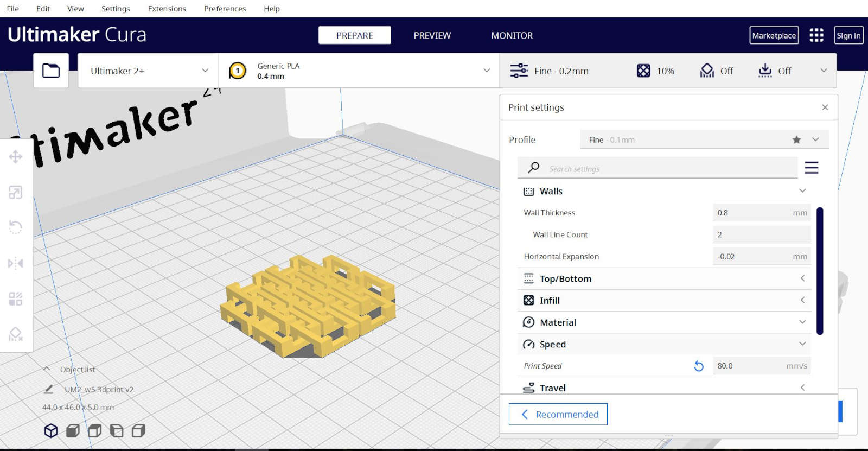Switch to the MONITOR stage
This screenshot has width=868, height=451.
pyautogui.click(x=512, y=35)
